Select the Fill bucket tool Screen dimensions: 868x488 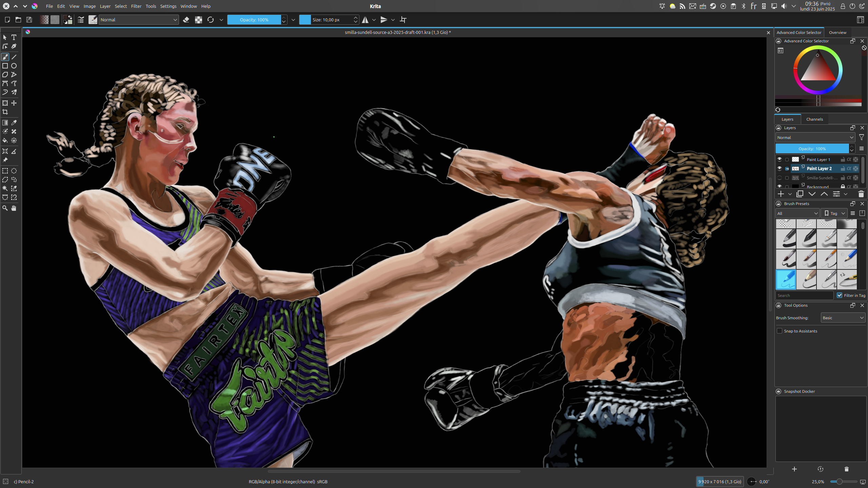[5, 140]
